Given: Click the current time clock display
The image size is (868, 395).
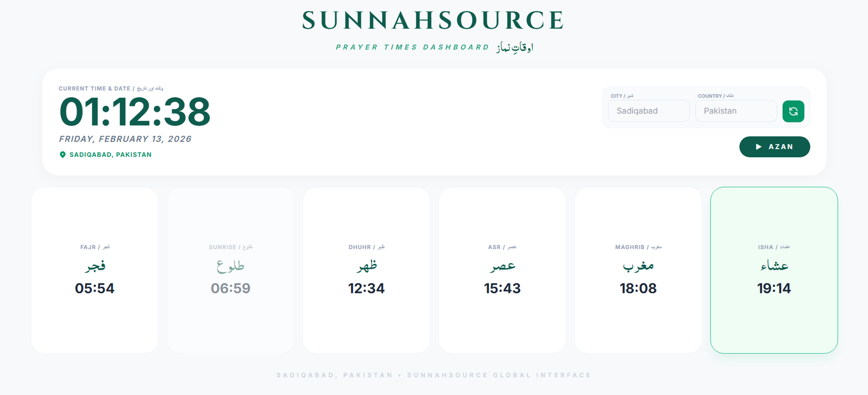Looking at the screenshot, I should [x=135, y=112].
